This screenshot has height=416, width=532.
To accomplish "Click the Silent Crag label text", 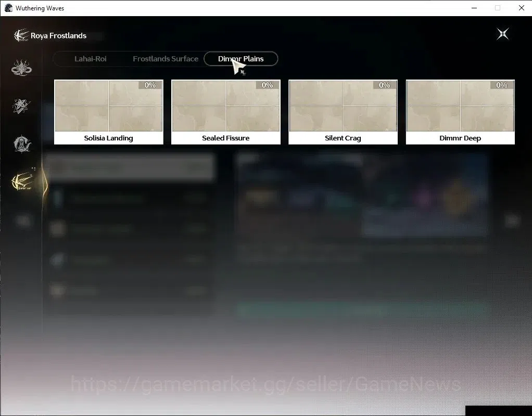I will pyautogui.click(x=343, y=138).
